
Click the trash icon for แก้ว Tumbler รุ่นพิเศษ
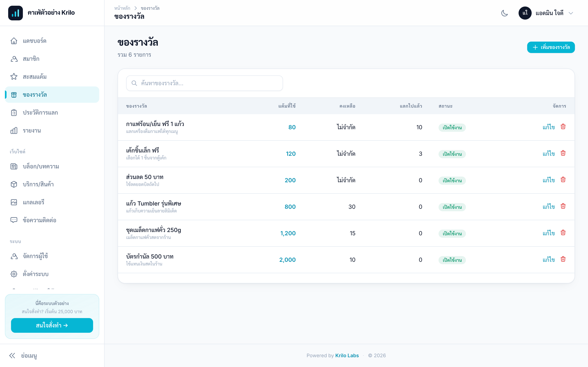(x=563, y=206)
